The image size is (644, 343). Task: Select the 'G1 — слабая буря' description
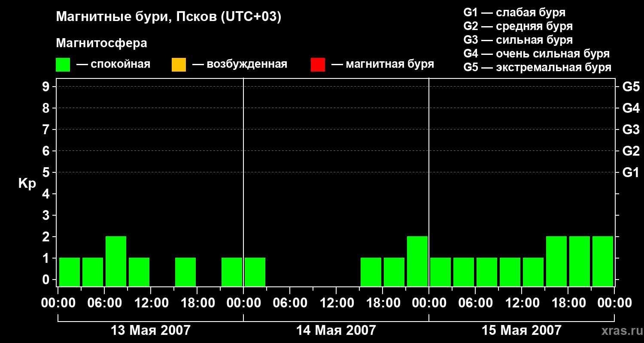point(514,12)
